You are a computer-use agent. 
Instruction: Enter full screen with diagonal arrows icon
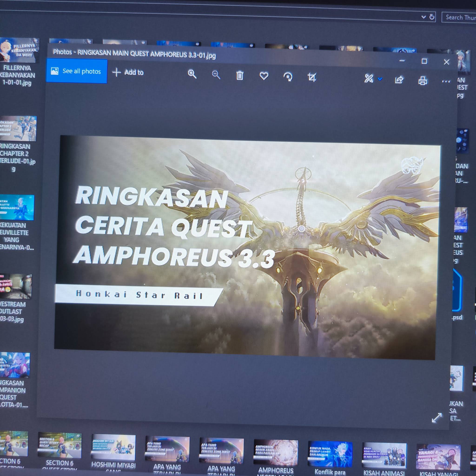437,418
